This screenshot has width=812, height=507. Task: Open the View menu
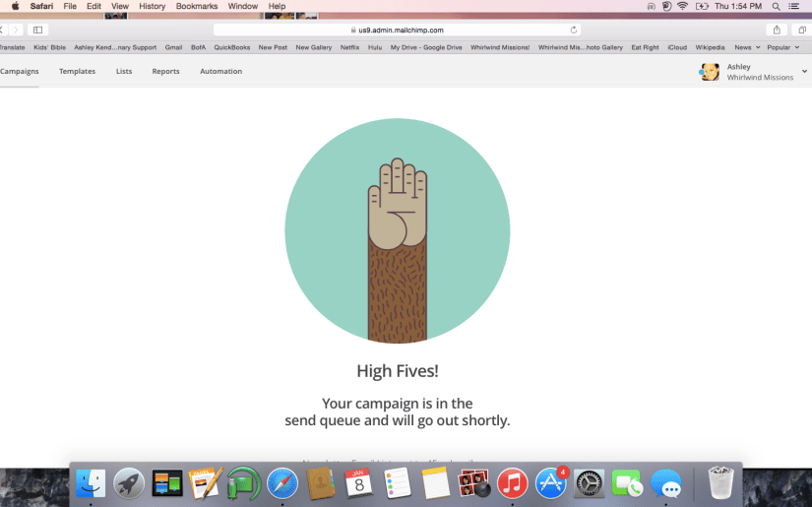pyautogui.click(x=120, y=6)
